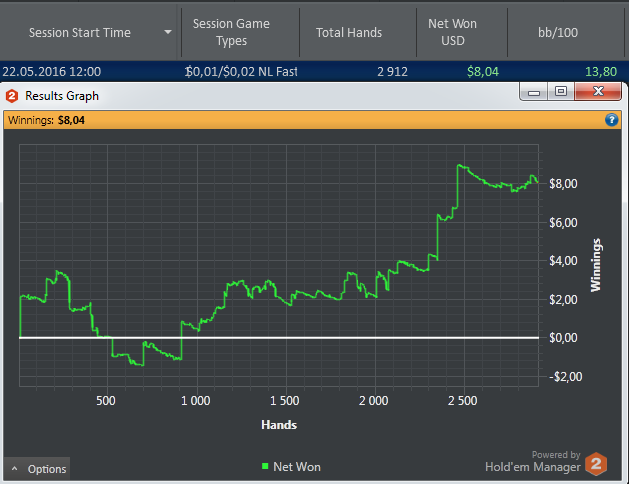
Task: Close the Results Graph window
Action: pos(598,91)
